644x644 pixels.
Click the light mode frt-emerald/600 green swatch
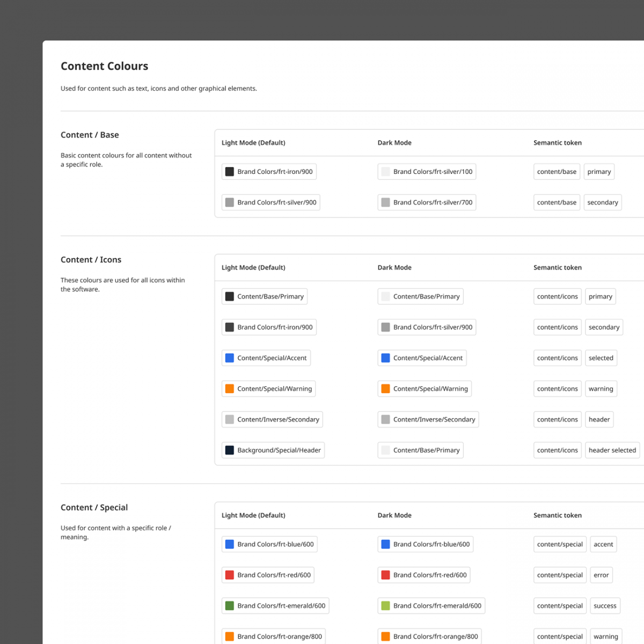coord(229,606)
